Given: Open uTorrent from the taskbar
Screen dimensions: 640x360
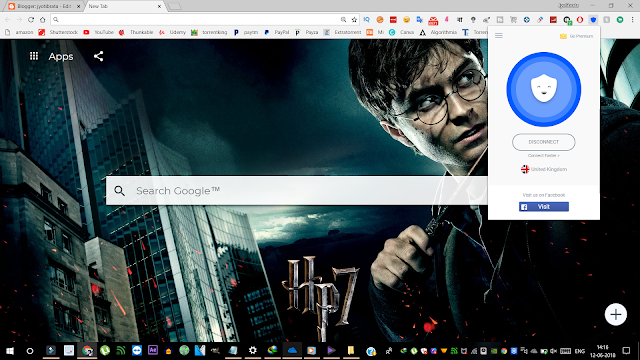Looking at the screenshot, I should (x=105, y=350).
